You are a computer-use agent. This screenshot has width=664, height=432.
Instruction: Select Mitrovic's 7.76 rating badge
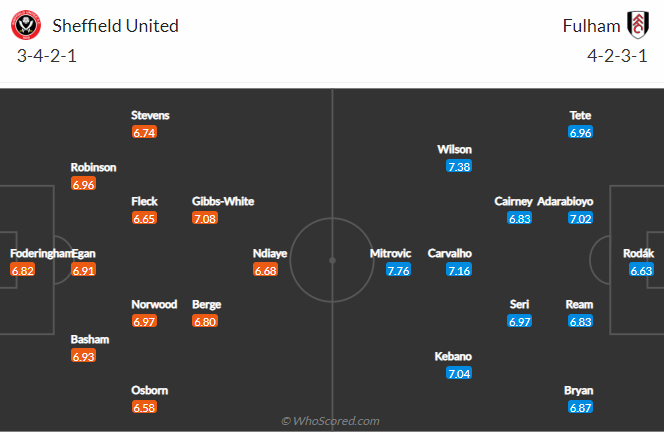pyautogui.click(x=398, y=270)
